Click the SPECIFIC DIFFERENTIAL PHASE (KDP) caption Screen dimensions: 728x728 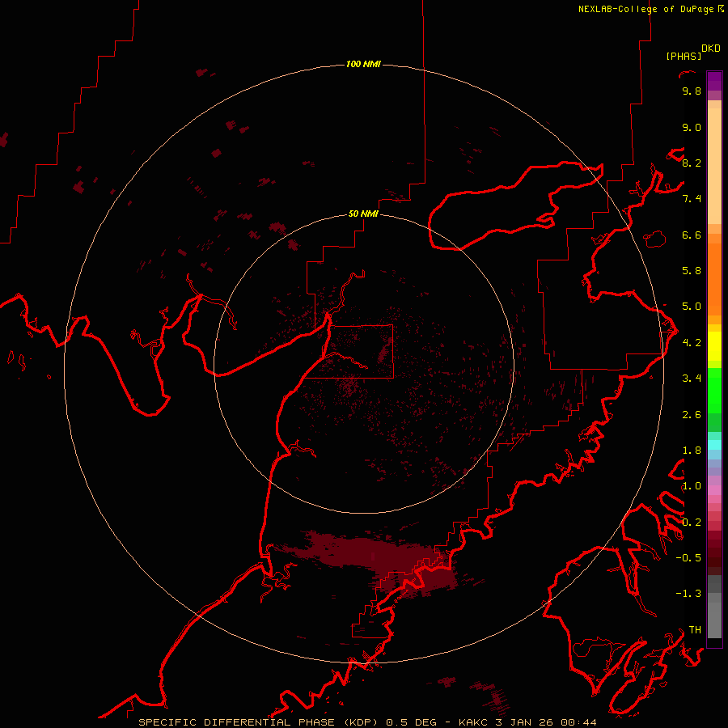point(260,722)
